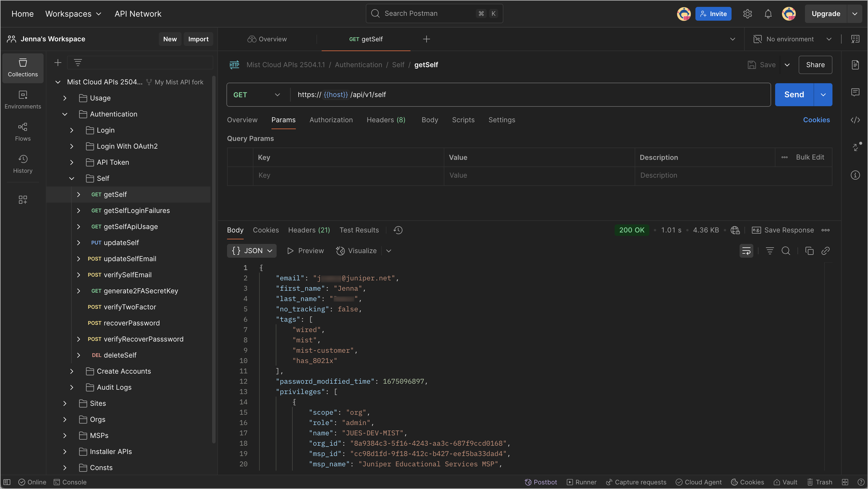Screen dimensions: 868x489
Task: Open the notifications bell
Action: 768,14
